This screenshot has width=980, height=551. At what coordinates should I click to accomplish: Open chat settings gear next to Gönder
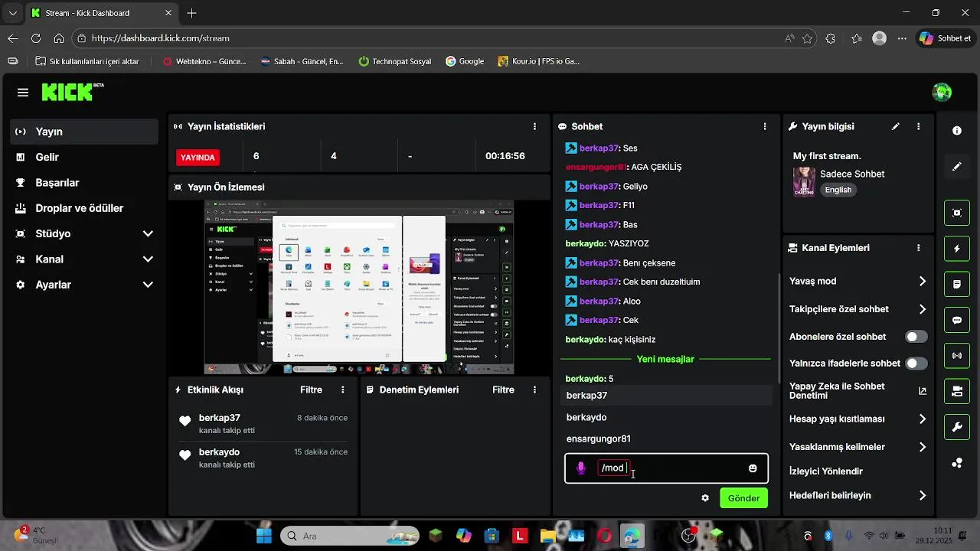705,498
